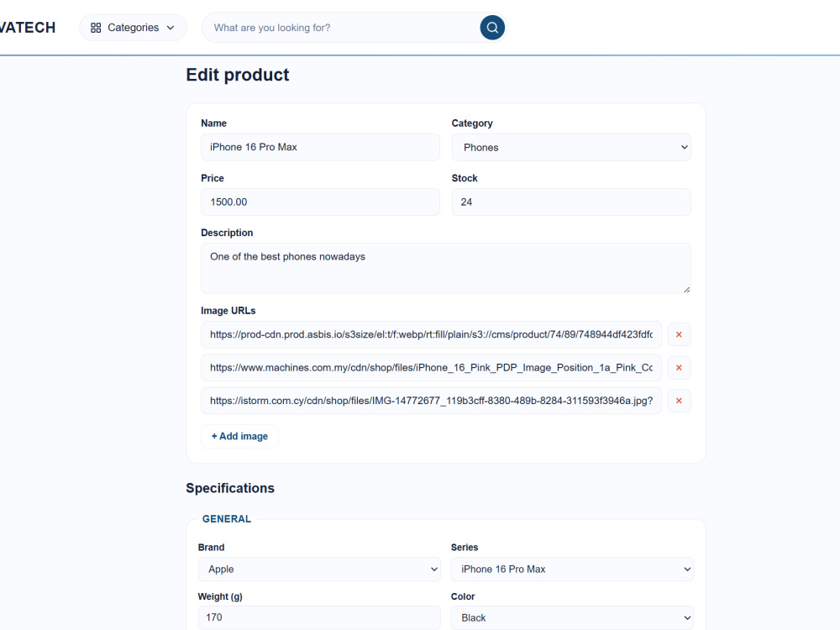840x630 pixels.
Task: Click the asbis.io image URL field
Action: [431, 334]
